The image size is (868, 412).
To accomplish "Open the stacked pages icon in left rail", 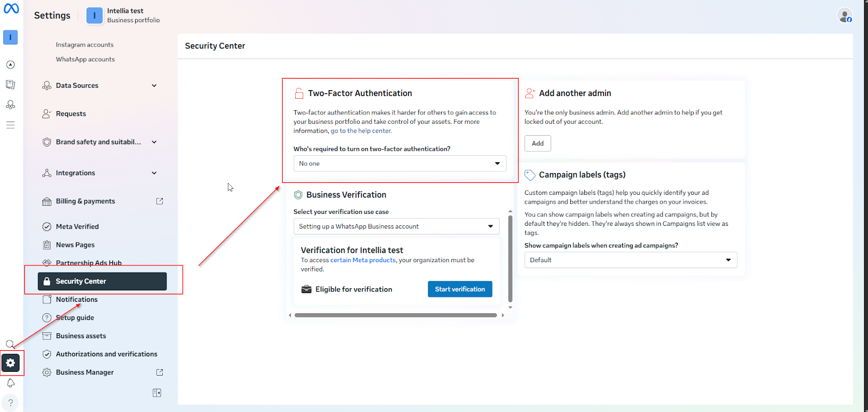I will click(x=10, y=85).
